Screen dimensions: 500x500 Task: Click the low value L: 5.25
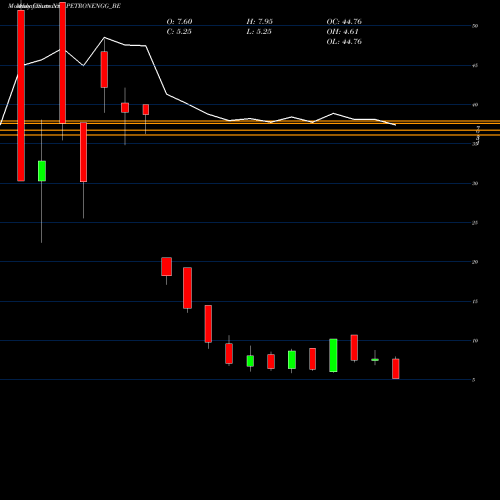(259, 31)
